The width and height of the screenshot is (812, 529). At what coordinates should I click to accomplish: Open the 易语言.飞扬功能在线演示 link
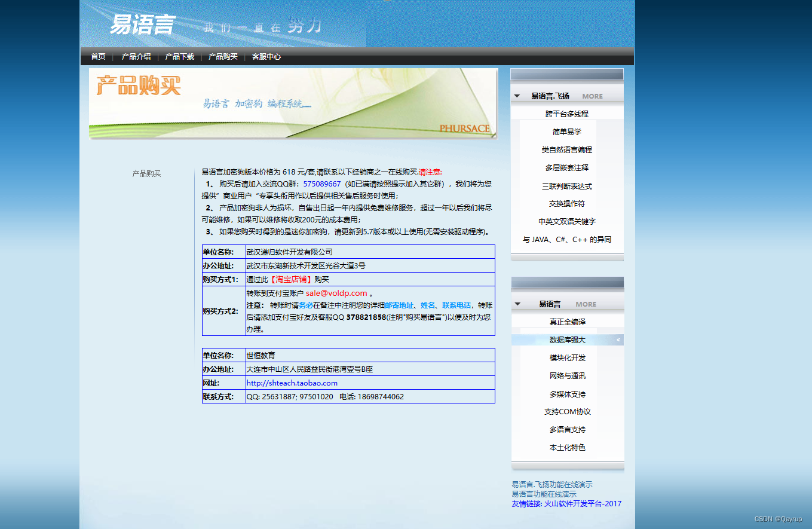pyautogui.click(x=552, y=484)
